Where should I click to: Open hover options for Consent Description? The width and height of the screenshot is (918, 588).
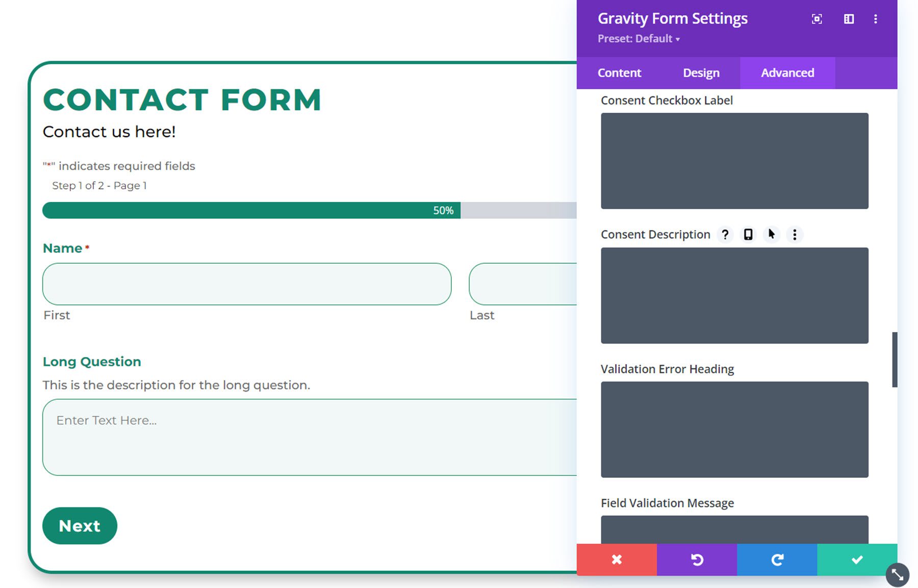[x=771, y=235]
